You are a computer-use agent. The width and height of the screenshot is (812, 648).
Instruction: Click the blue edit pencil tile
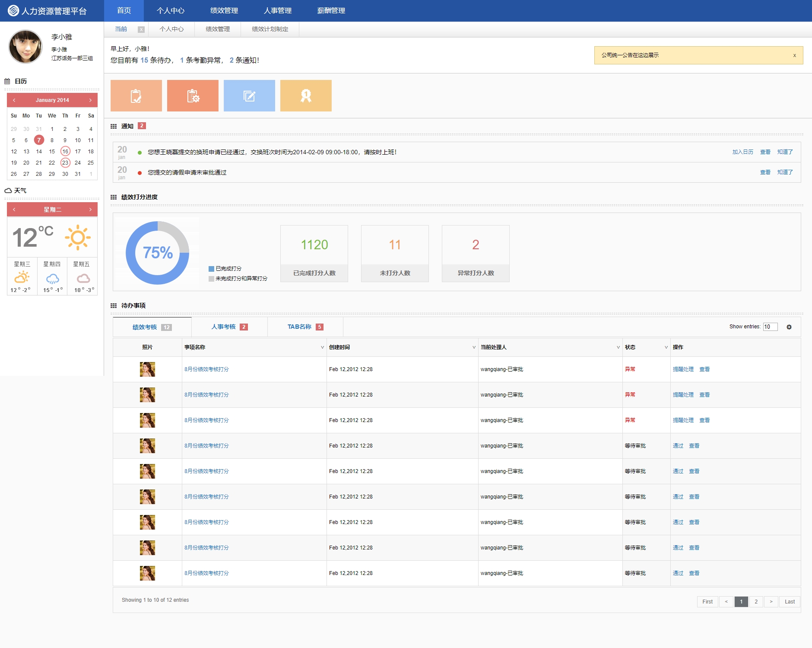pyautogui.click(x=249, y=96)
